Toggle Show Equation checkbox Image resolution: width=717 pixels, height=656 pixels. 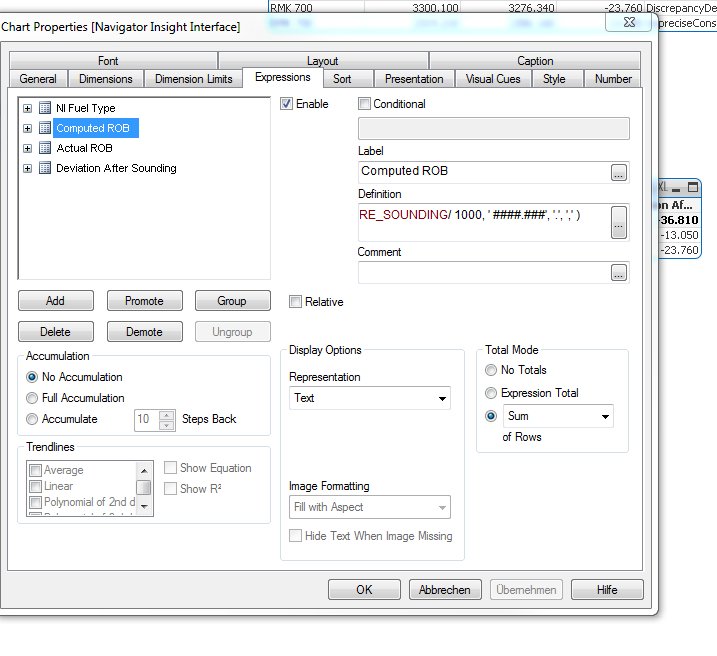tap(171, 468)
